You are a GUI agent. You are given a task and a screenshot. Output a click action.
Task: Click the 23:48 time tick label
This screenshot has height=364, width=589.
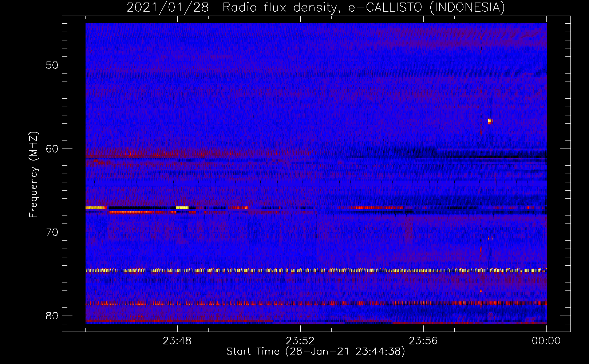177,341
